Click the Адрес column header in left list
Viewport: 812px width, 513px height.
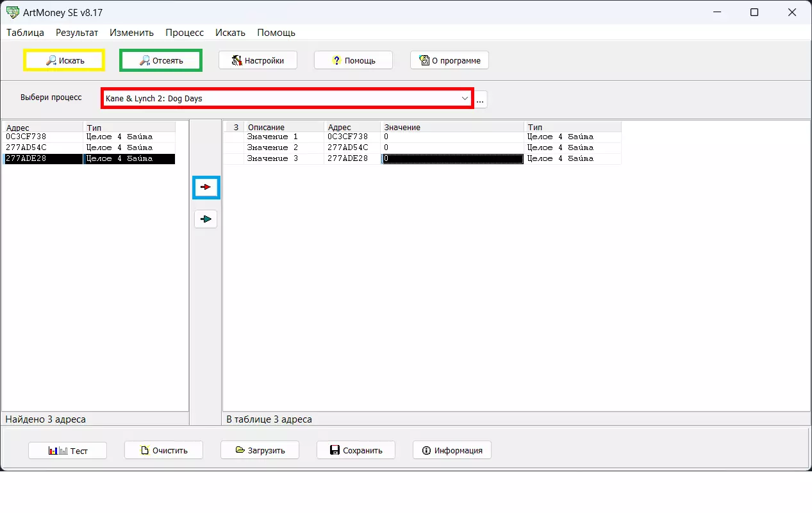tap(43, 128)
